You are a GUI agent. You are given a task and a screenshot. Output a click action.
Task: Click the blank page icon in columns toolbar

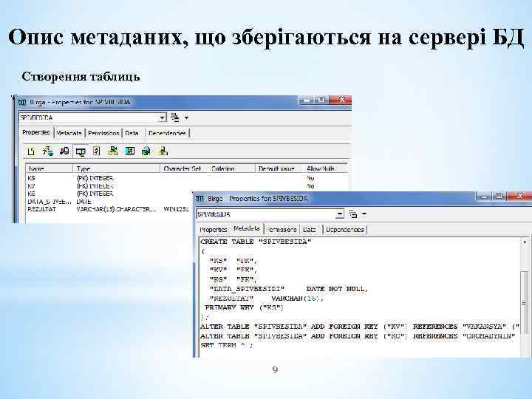(31, 151)
